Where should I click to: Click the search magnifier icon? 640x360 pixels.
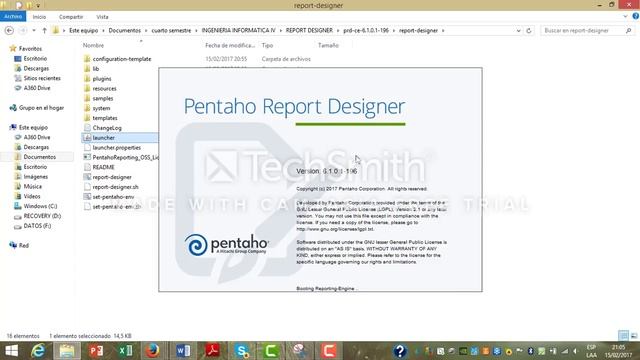(x=629, y=31)
